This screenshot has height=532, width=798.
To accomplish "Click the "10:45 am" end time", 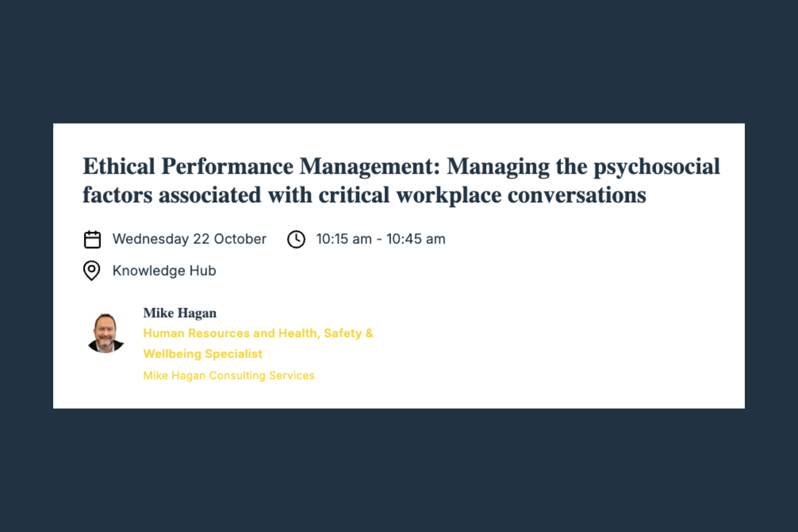I will click(416, 239).
